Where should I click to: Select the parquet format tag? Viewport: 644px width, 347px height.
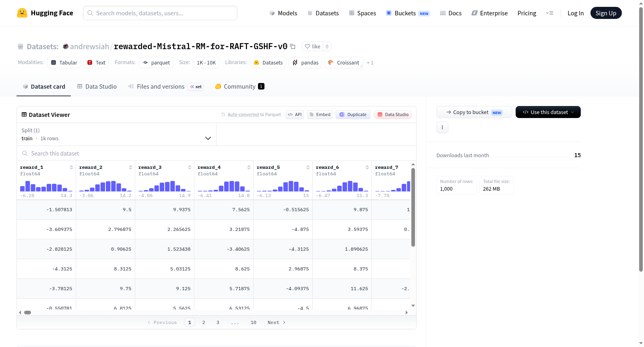pos(156,62)
